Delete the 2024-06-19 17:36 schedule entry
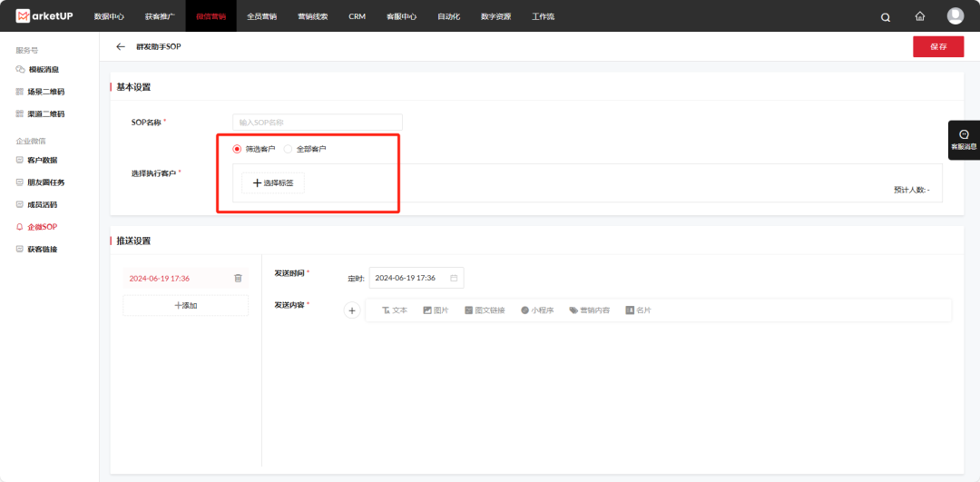 point(238,278)
